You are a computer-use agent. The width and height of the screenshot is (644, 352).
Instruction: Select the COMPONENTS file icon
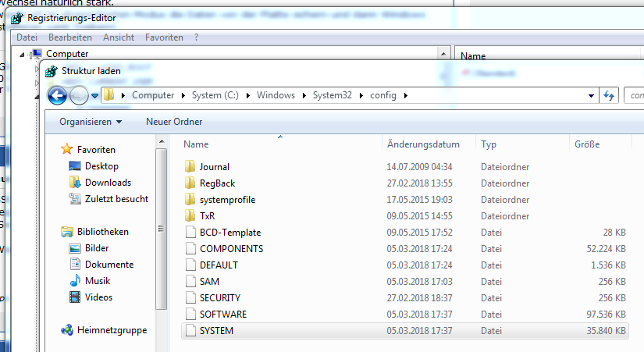[190, 248]
